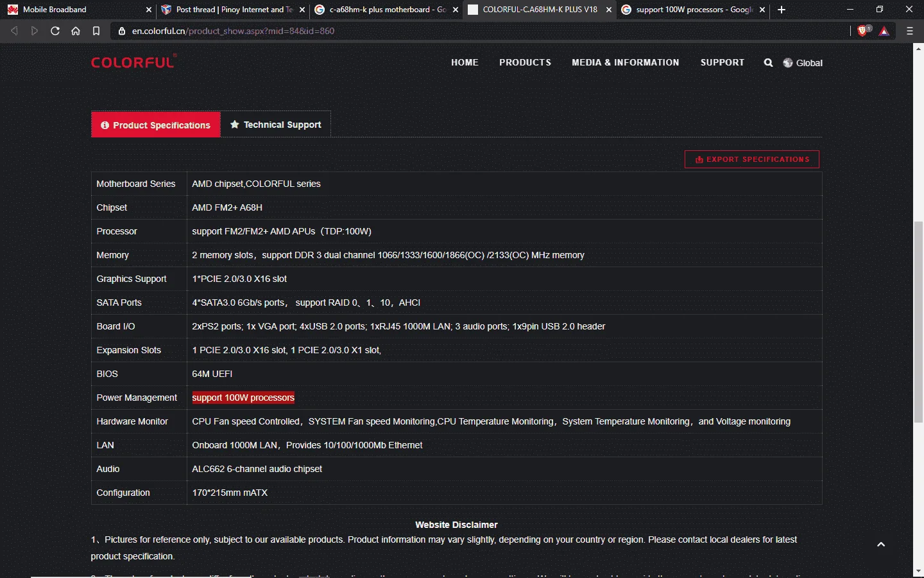This screenshot has height=578, width=924.
Task: Open a new browser tab
Action: click(782, 10)
